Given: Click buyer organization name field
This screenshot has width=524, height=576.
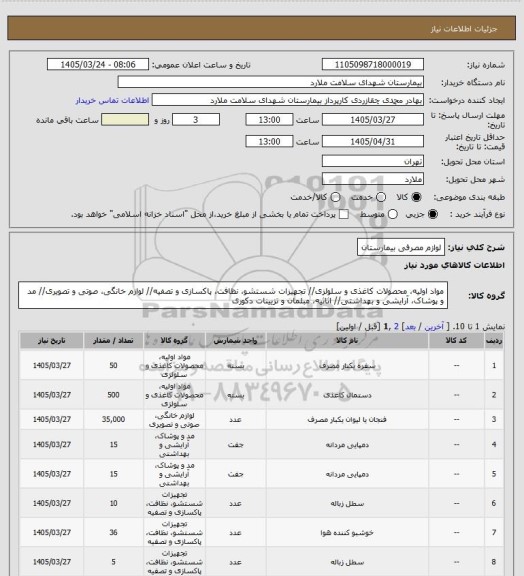Looking at the screenshot, I should [270, 82].
